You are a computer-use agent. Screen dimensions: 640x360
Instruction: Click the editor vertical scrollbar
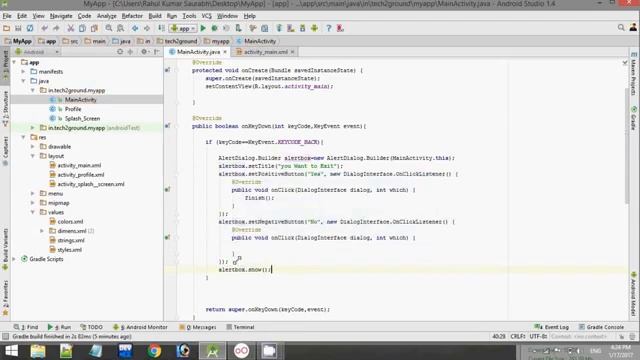pyautogui.click(x=627, y=145)
